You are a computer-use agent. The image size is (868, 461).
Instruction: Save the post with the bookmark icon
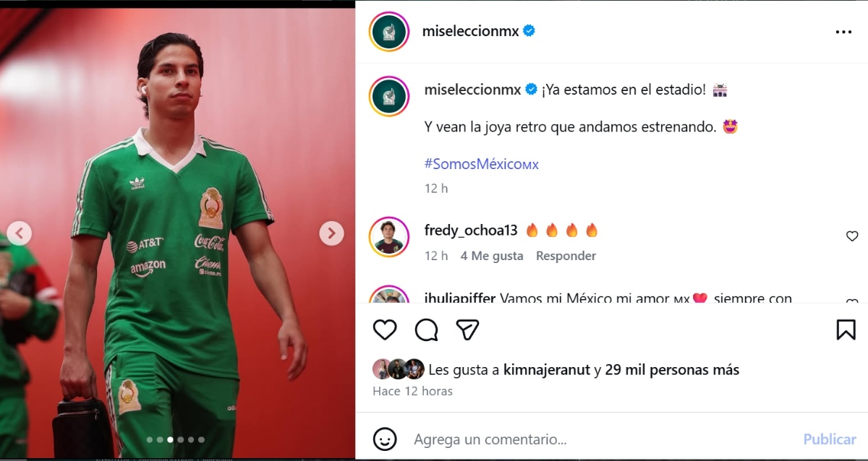(x=846, y=329)
